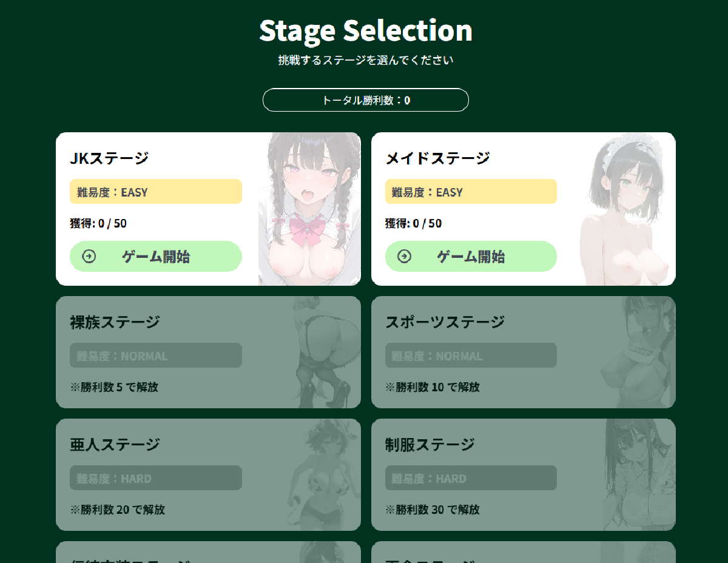Screen dimensions: 728x563
Task: Click the arrow icon in メイドステージ start button
Action: coord(404,257)
